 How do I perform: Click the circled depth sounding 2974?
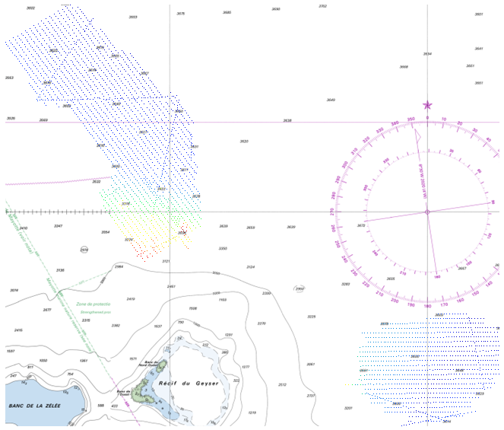pyautogui.click(x=84, y=249)
